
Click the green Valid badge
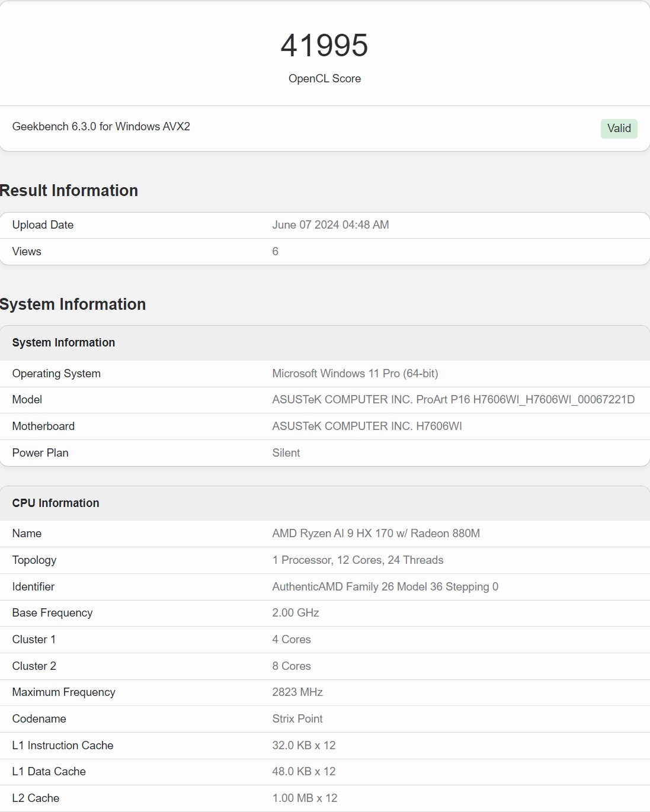coord(619,129)
